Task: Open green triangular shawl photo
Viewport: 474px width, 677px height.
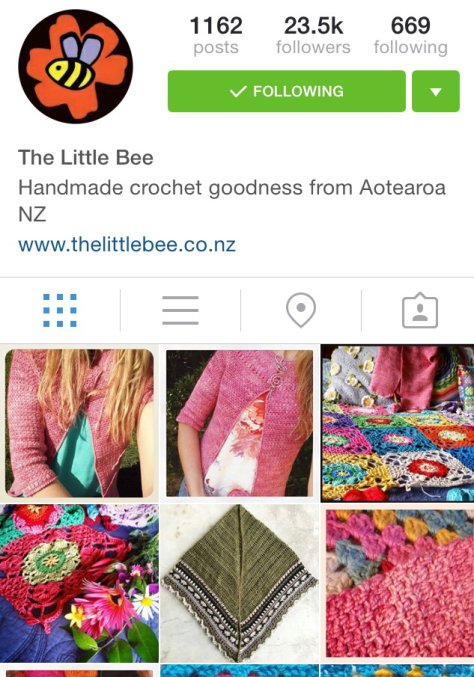Action: pos(240,583)
